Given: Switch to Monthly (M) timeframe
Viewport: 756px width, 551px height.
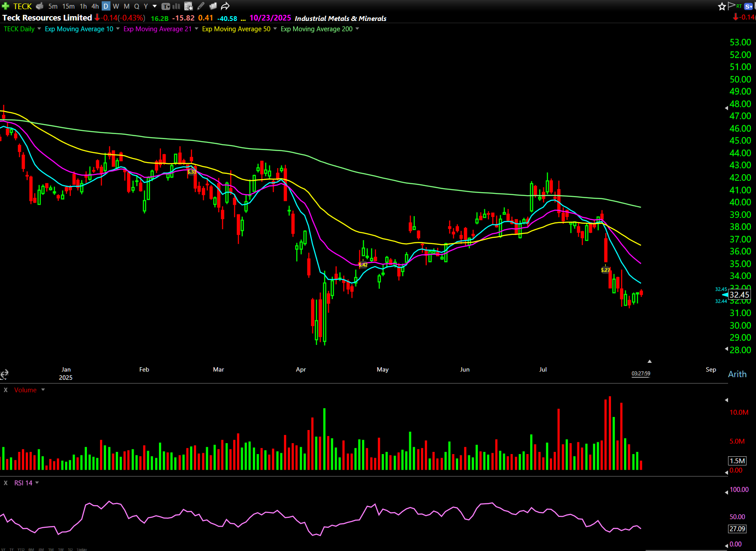Looking at the screenshot, I should (x=126, y=6).
